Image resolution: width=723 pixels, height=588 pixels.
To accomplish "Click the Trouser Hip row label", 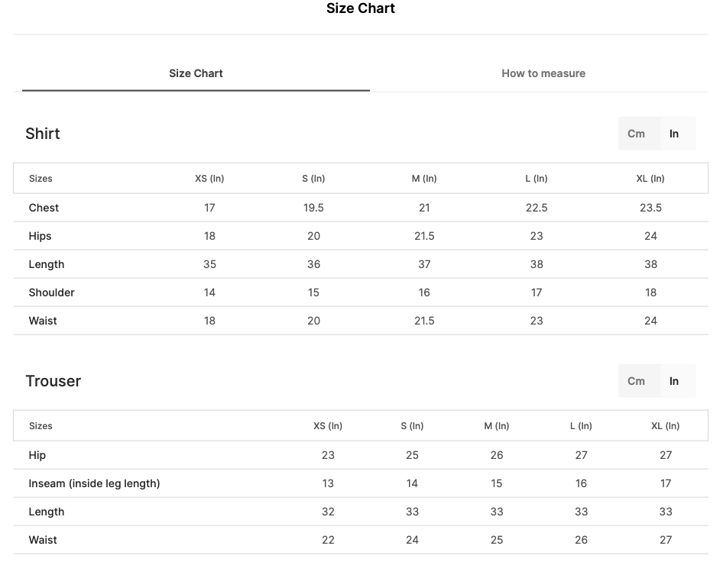I will tap(37, 455).
